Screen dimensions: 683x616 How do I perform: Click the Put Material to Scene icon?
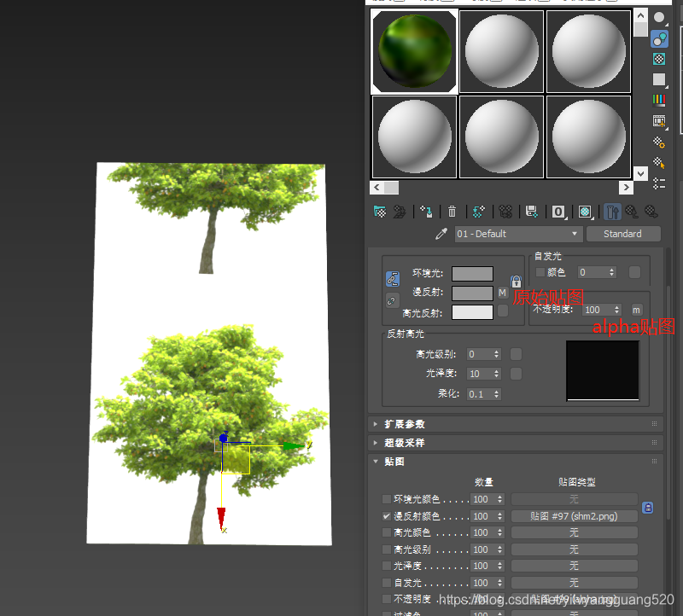tap(398, 212)
